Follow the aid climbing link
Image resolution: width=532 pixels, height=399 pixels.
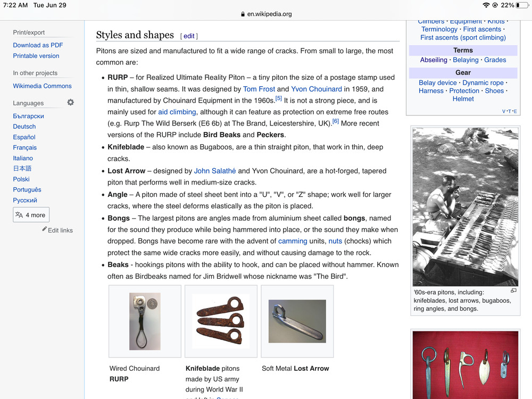[x=177, y=112]
